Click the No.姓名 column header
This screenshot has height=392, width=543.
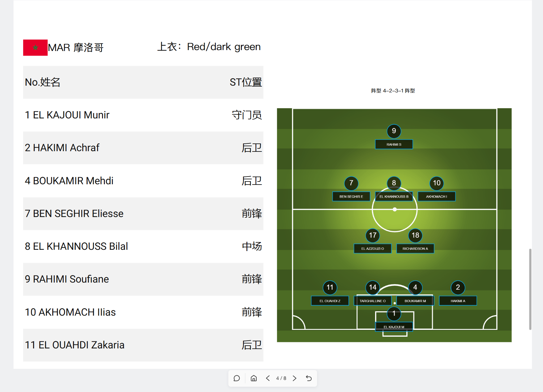coord(43,82)
